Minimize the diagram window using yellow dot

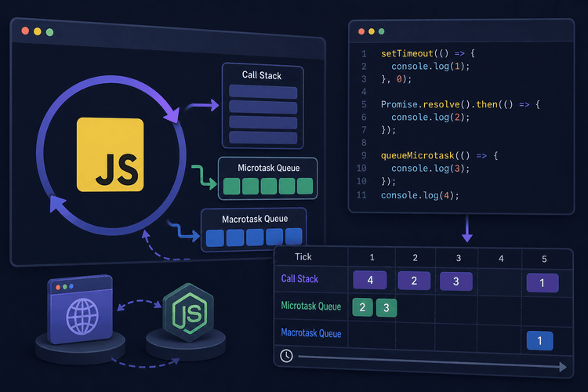[x=38, y=31]
